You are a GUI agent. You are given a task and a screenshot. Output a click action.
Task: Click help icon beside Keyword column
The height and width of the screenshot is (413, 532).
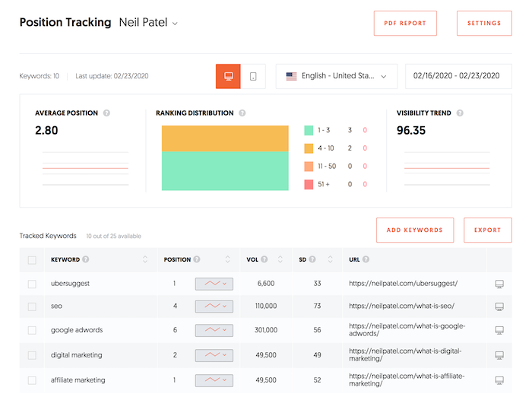86,259
